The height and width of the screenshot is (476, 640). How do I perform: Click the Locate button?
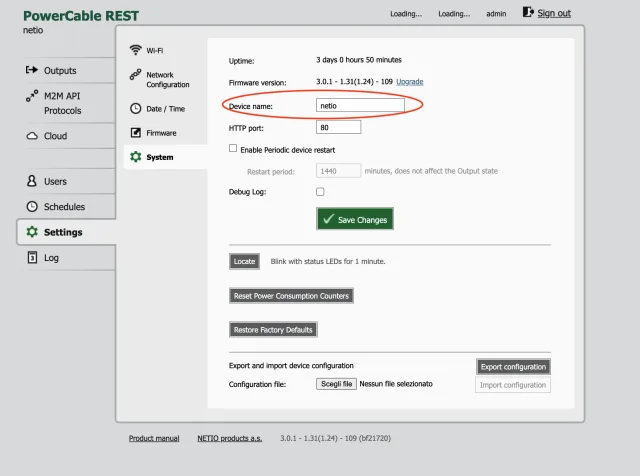pos(244,261)
